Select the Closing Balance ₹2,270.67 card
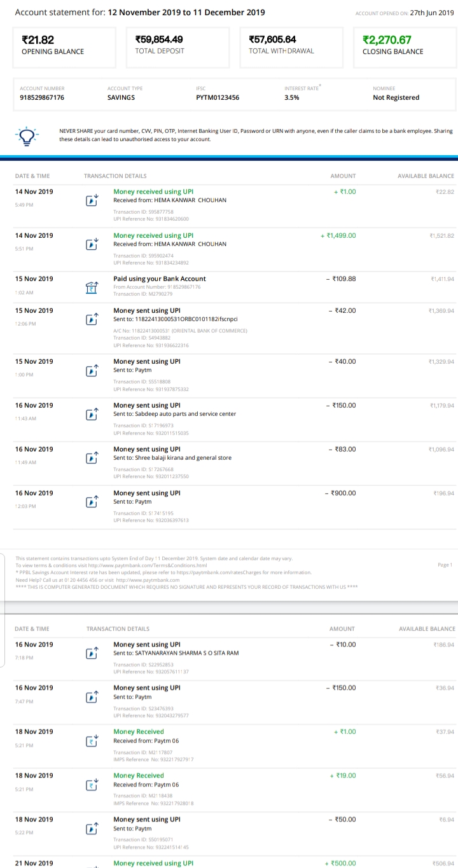 coord(405,47)
